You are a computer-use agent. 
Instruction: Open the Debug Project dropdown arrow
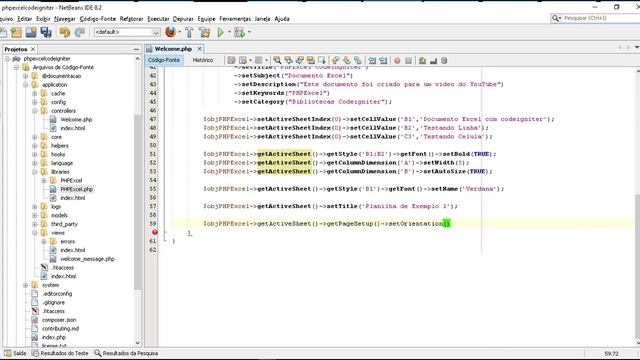pos(249,32)
